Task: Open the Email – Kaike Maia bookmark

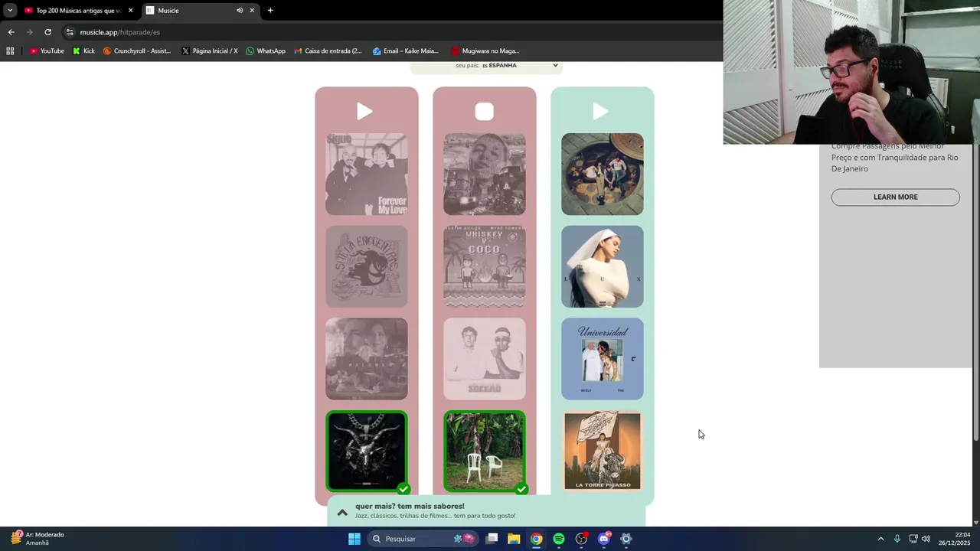Action: point(406,51)
